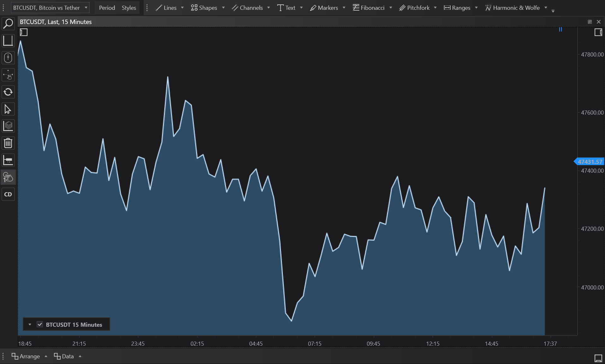
Task: Click the circular refresh arrows icon
Action: (x=8, y=92)
